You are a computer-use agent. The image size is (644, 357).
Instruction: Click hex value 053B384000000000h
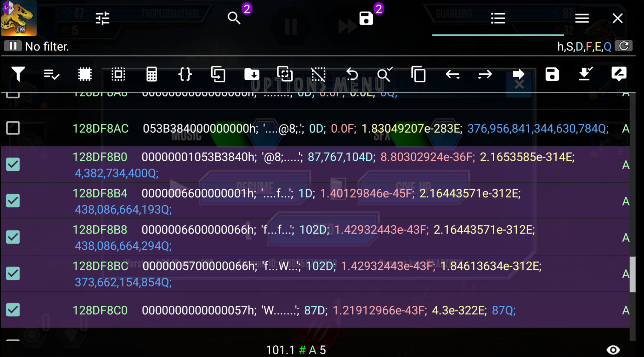coord(200,128)
